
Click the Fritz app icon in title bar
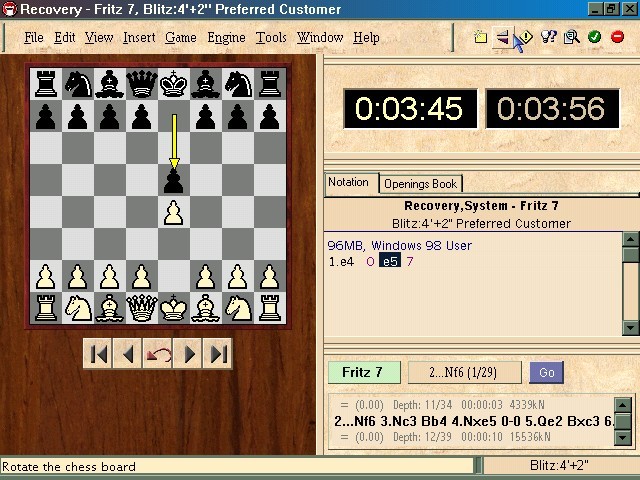click(9, 9)
